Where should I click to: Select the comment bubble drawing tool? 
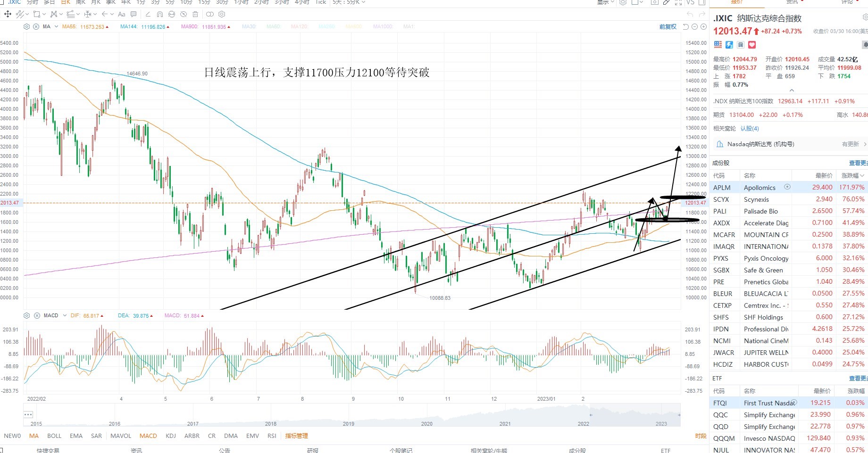point(134,14)
